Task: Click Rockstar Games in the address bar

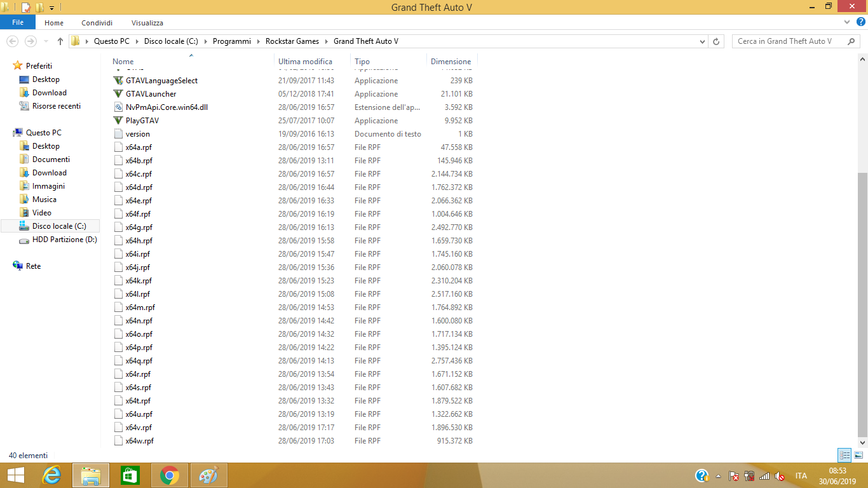Action: coord(292,41)
